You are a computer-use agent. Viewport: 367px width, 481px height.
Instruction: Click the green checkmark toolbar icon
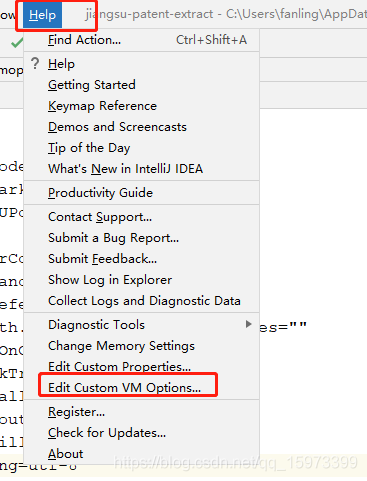click(17, 43)
